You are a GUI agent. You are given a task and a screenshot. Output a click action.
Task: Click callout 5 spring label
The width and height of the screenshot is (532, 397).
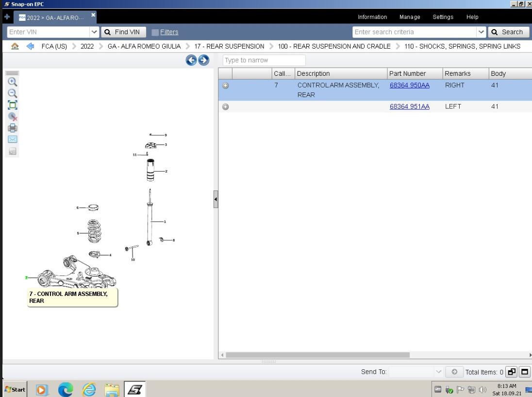78,233
